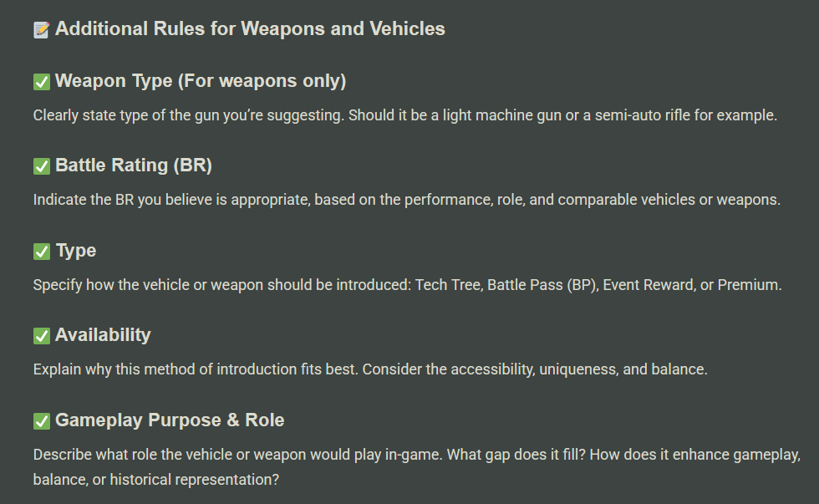The image size is (819, 504).
Task: Click the Weapon Type (For weapons only) heading
Action: [201, 81]
